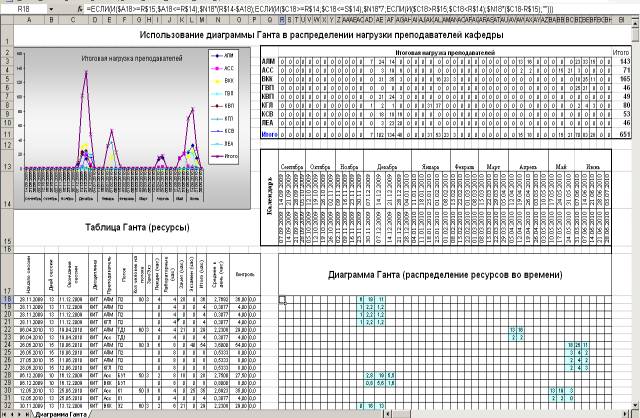Click the АЛМ legend entry in chart
The height and width of the screenshot is (418, 640).
(223, 56)
